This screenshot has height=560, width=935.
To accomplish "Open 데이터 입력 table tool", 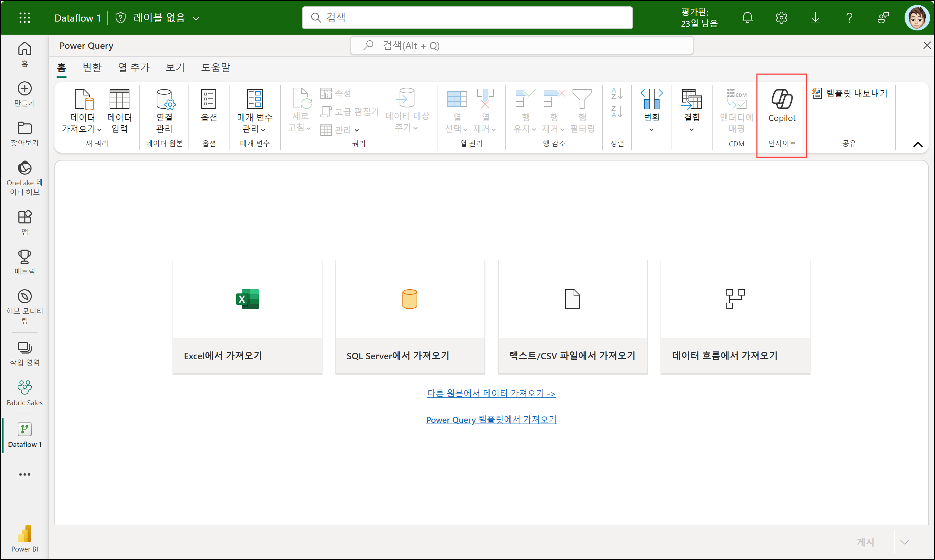I will [119, 110].
